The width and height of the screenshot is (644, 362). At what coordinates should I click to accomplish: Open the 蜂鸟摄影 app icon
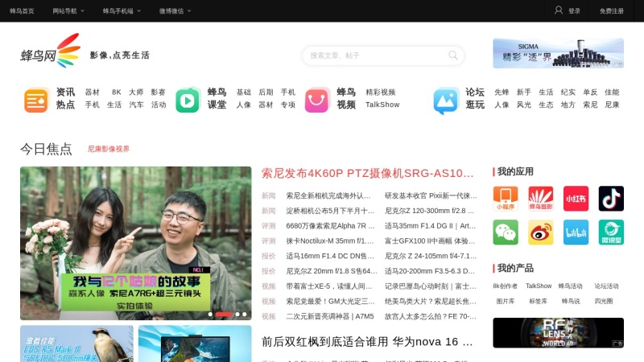pos(540,199)
